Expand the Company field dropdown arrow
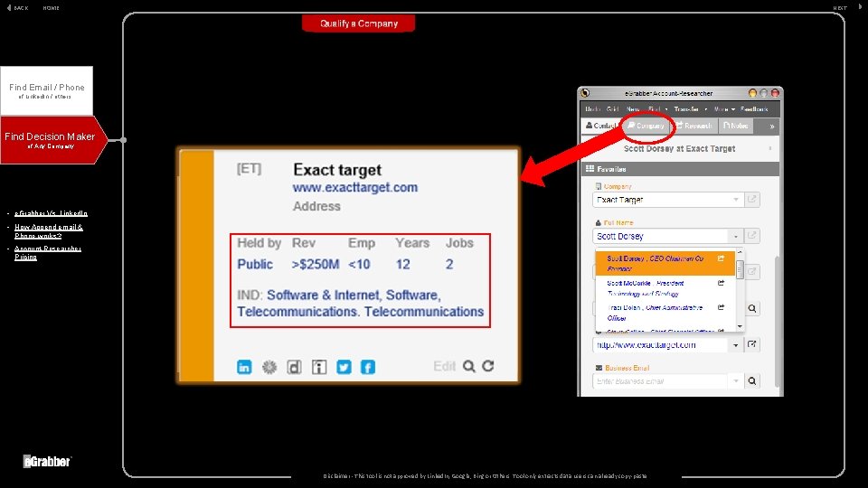868x488 pixels. coord(736,200)
